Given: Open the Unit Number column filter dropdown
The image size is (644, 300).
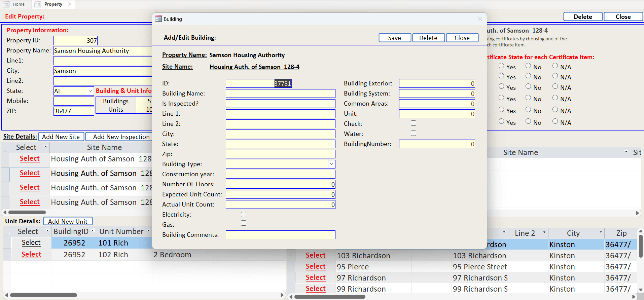Looking at the screenshot, I should [148, 231].
